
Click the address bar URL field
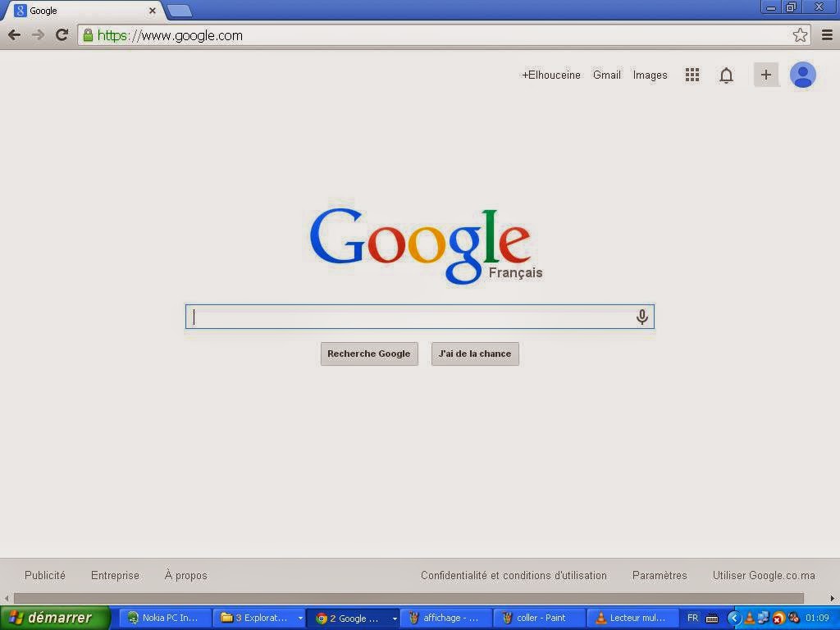tap(437, 35)
